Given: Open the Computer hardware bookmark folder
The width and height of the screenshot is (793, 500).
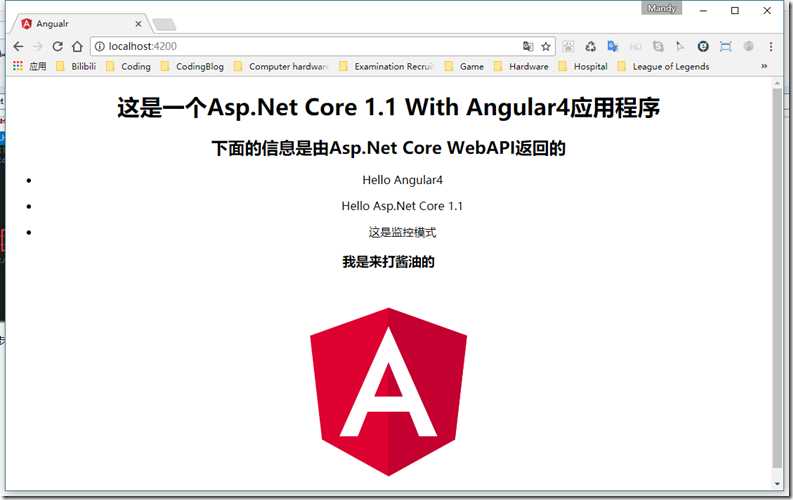Looking at the screenshot, I should pyautogui.click(x=281, y=66).
